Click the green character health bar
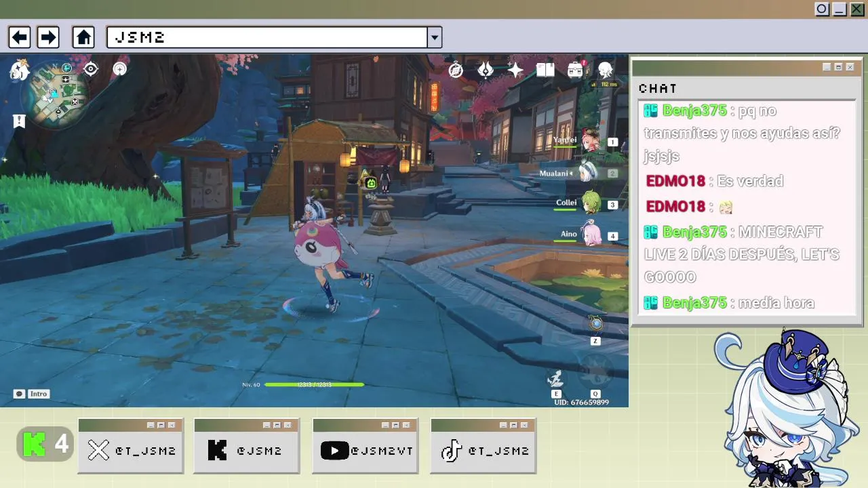 point(314,384)
